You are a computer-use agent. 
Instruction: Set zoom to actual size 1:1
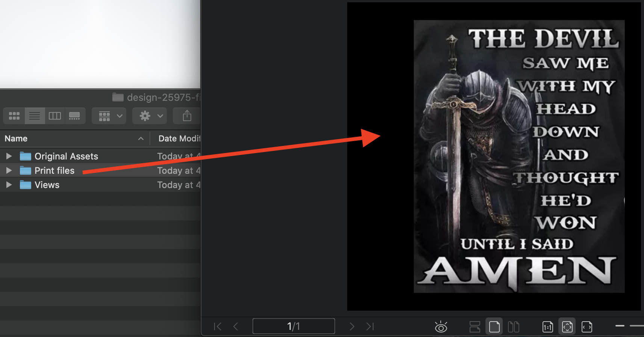(x=548, y=326)
